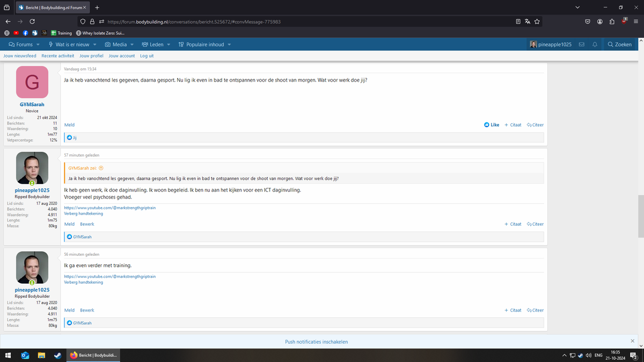Screen dimensions: 644x362
Task: Open the YouTube bookmark icon
Action: pyautogui.click(x=16, y=33)
